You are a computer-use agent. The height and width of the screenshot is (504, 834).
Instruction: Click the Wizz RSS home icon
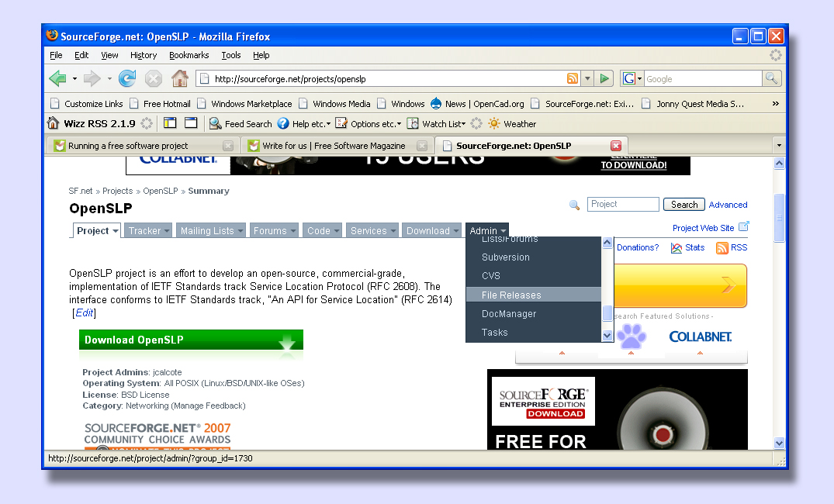point(54,123)
